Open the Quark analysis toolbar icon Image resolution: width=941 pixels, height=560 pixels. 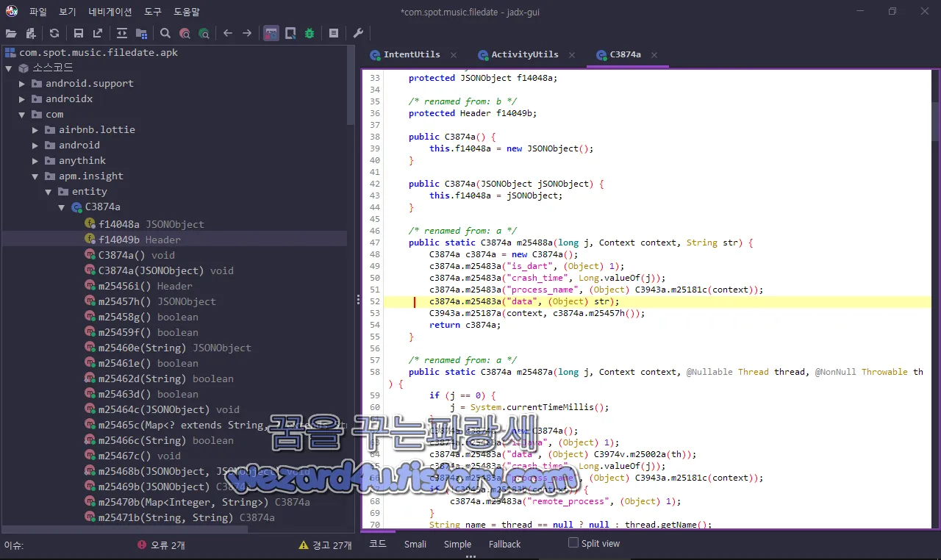coord(290,33)
